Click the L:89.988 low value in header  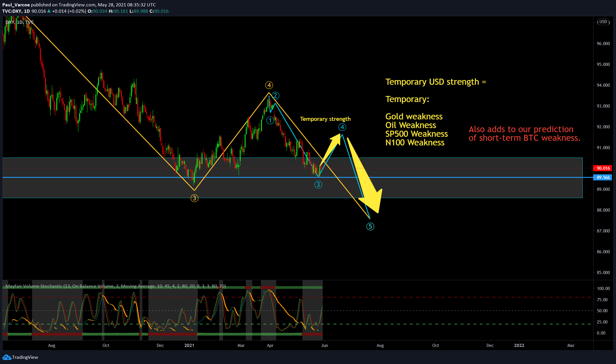coord(139,11)
